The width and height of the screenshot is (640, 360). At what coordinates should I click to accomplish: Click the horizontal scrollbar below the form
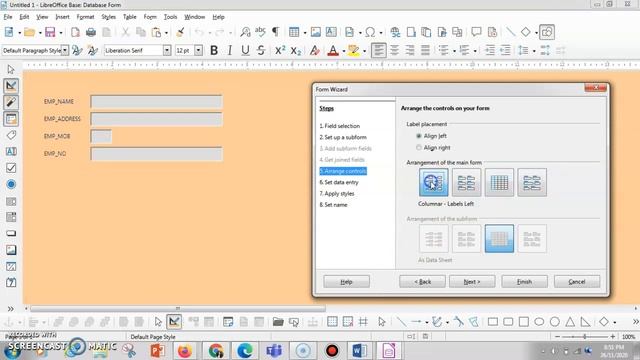(178, 309)
